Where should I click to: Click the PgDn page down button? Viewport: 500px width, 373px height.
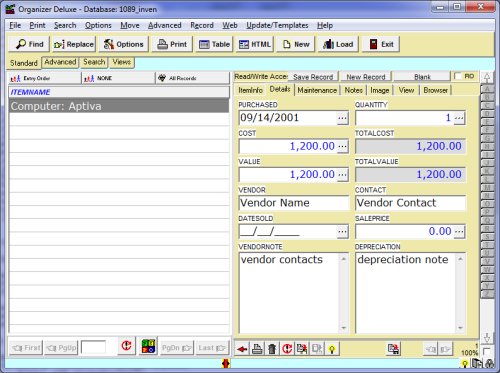pos(176,348)
